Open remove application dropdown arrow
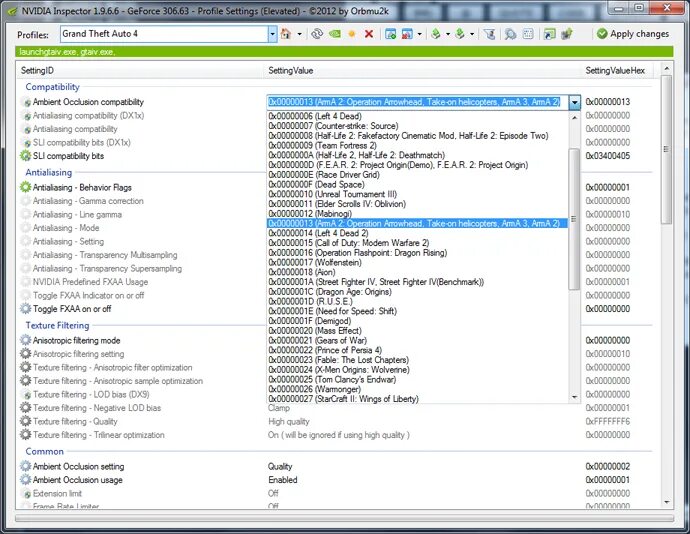The height and width of the screenshot is (534, 690). pyautogui.click(x=419, y=34)
